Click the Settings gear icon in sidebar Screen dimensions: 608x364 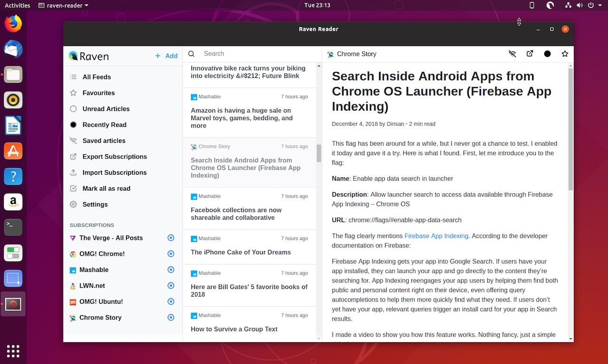pyautogui.click(x=73, y=205)
